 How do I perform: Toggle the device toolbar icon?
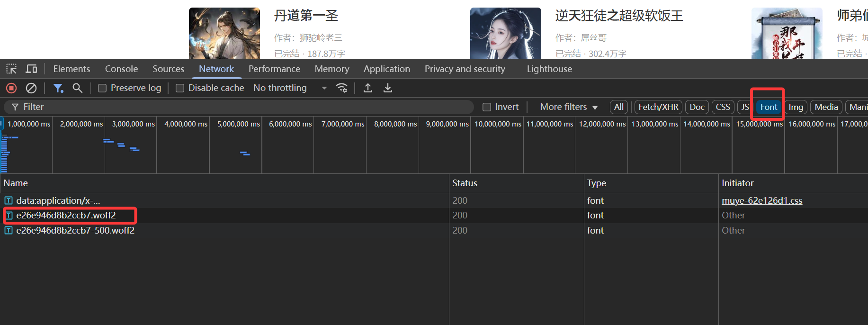click(x=31, y=69)
